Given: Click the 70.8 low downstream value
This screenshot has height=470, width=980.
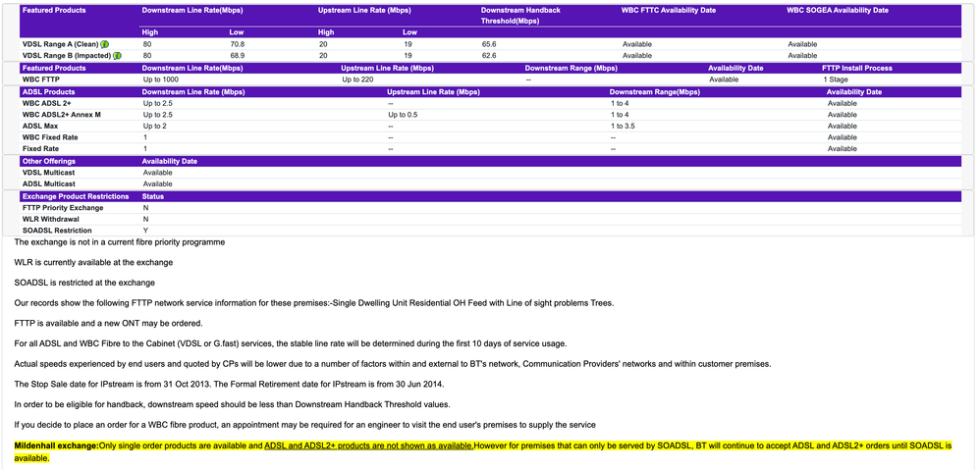Looking at the screenshot, I should (237, 44).
